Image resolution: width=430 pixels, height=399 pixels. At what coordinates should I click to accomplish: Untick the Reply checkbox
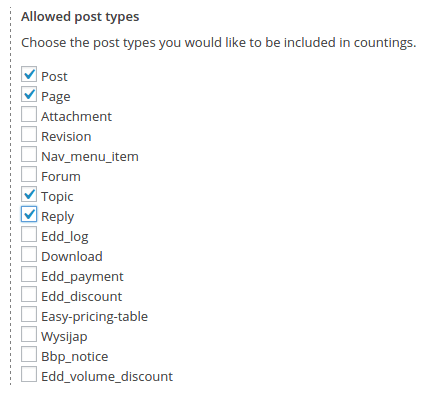[29, 214]
